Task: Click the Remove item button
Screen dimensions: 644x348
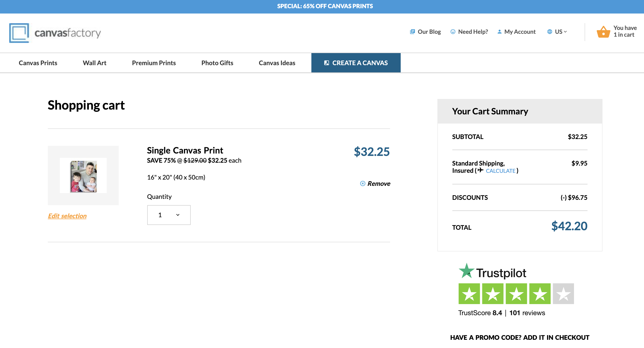Action: (375, 183)
